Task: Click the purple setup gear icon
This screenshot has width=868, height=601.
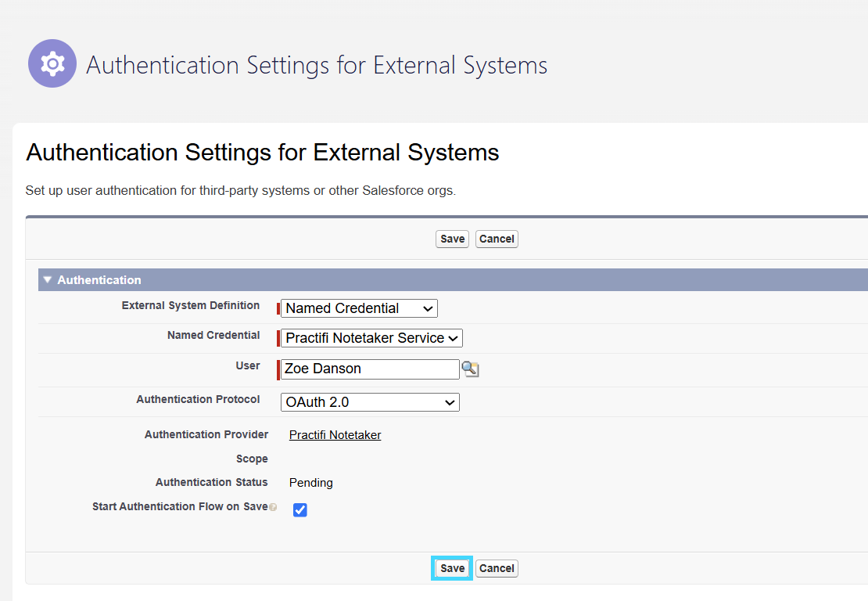Action: (52, 63)
